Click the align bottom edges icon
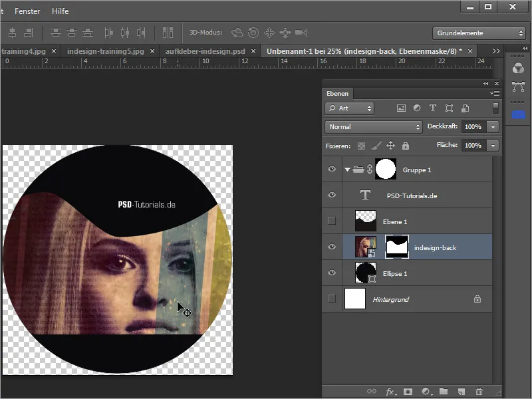The image size is (532, 399). [88, 33]
